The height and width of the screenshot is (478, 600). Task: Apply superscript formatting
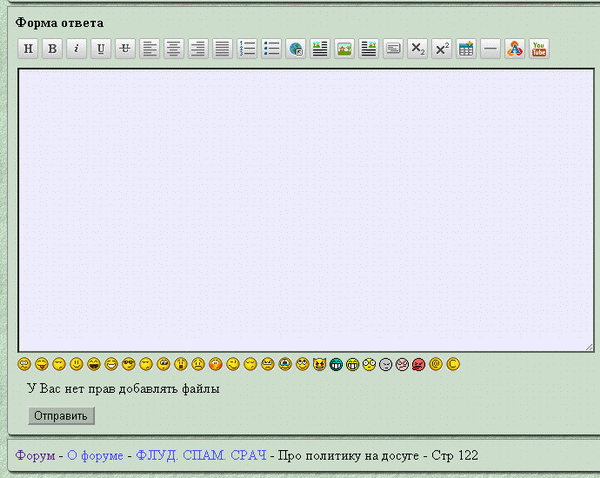tap(442, 49)
